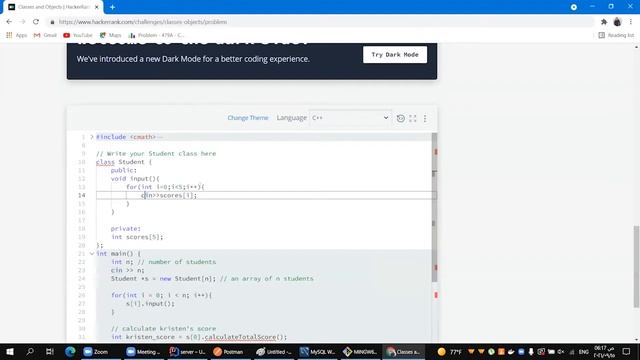
Task: Click the class Student declaration line
Action: click(124, 162)
